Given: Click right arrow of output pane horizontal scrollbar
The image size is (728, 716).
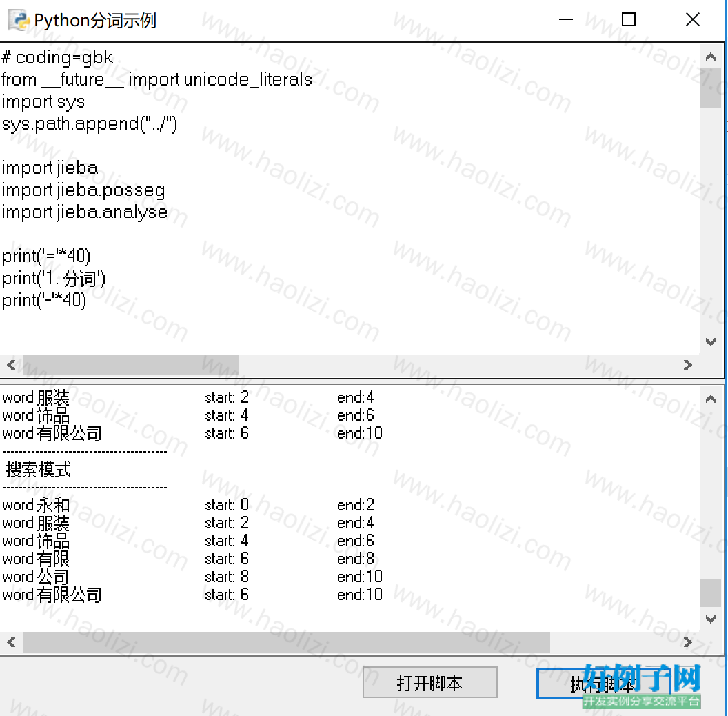Looking at the screenshot, I should (x=687, y=642).
